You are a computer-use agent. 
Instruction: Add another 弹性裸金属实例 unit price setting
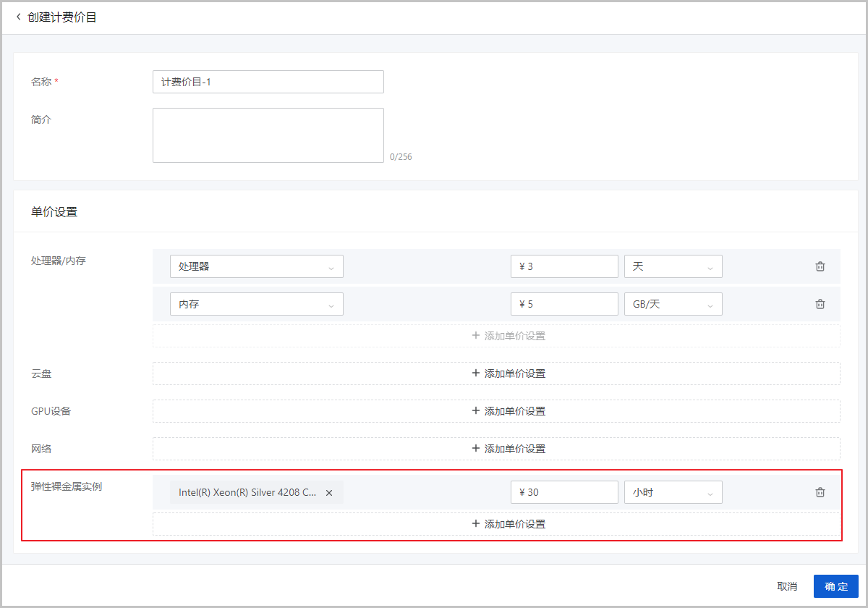click(x=496, y=524)
